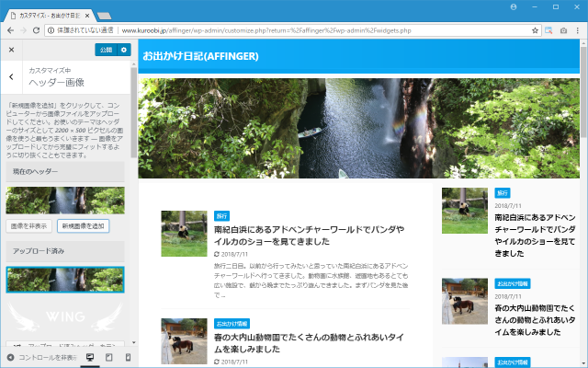This screenshot has width=588, height=368.
Task: Close the カスタマイズ browser tab
Action: click(87, 16)
